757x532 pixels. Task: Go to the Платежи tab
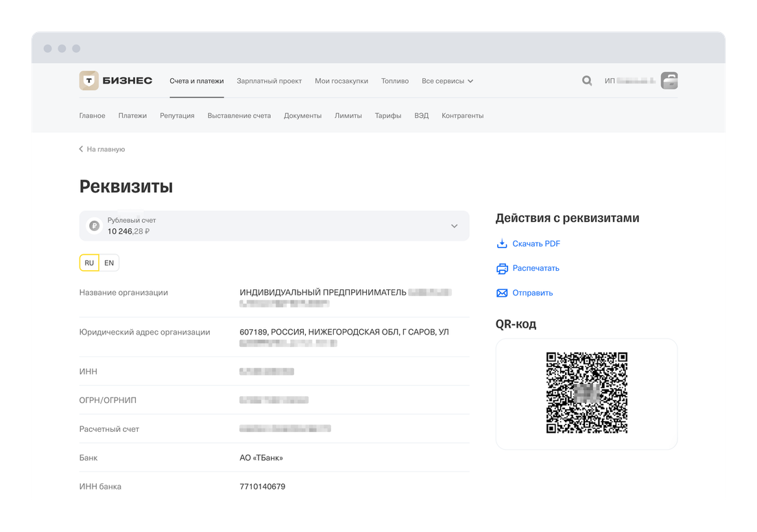[132, 116]
